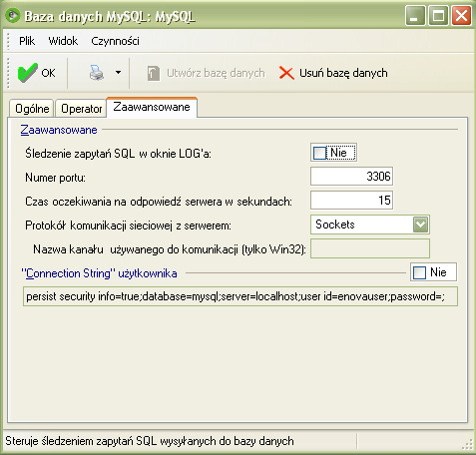Click the Nazwa kanału input field
This screenshot has width=476, height=455.
pos(370,248)
